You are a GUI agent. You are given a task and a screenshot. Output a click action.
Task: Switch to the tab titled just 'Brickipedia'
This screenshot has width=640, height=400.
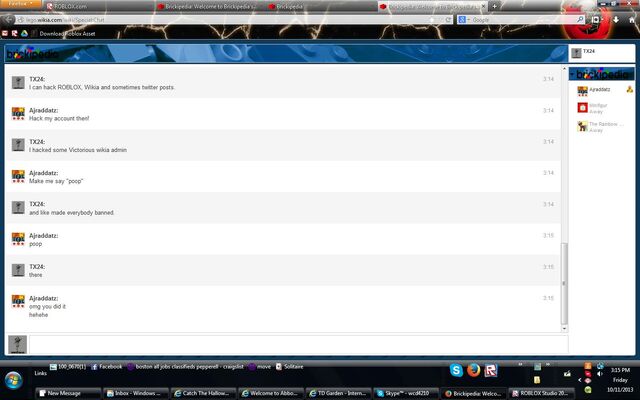pyautogui.click(x=320, y=7)
